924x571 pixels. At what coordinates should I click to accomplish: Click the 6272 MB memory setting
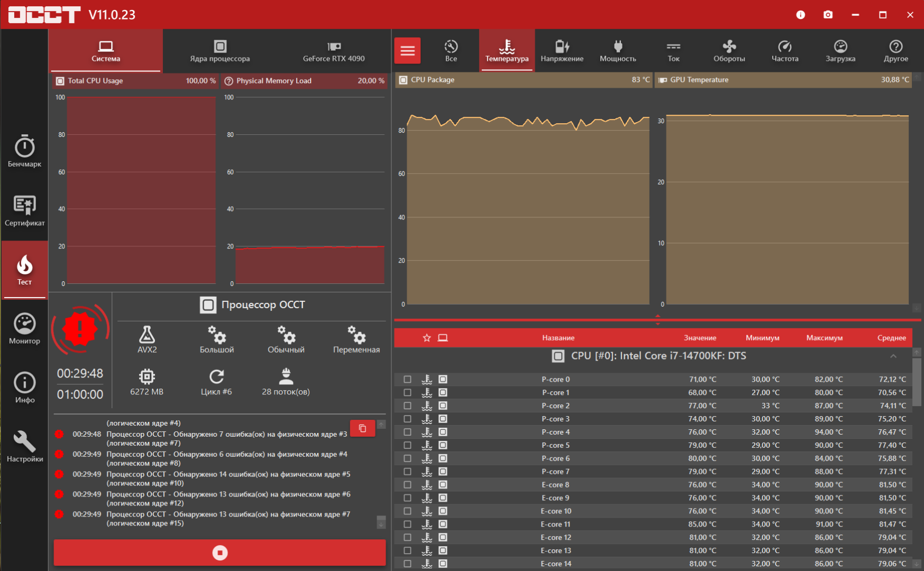(x=147, y=382)
